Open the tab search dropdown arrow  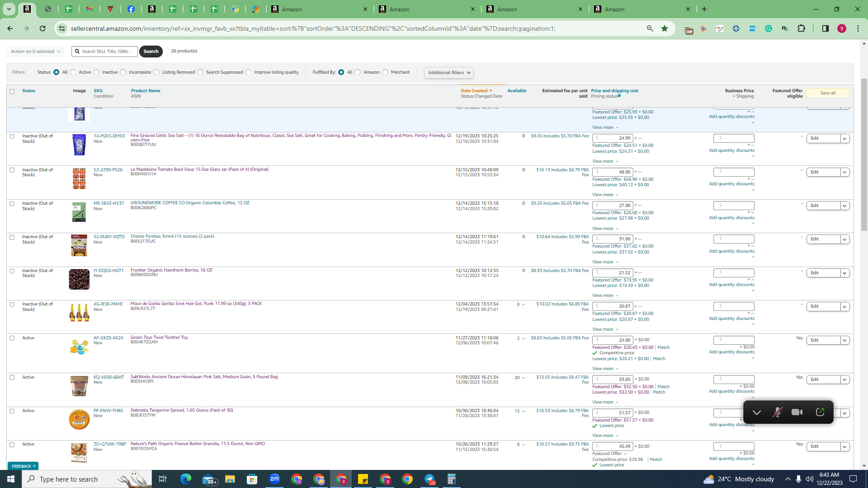click(x=9, y=9)
